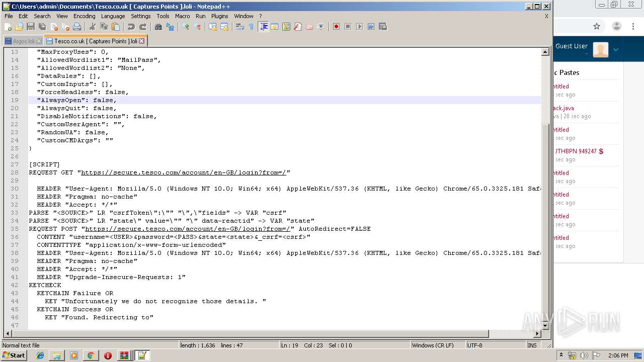Open the Language menu
Image resolution: width=644 pixels, height=362 pixels.
pyautogui.click(x=113, y=16)
